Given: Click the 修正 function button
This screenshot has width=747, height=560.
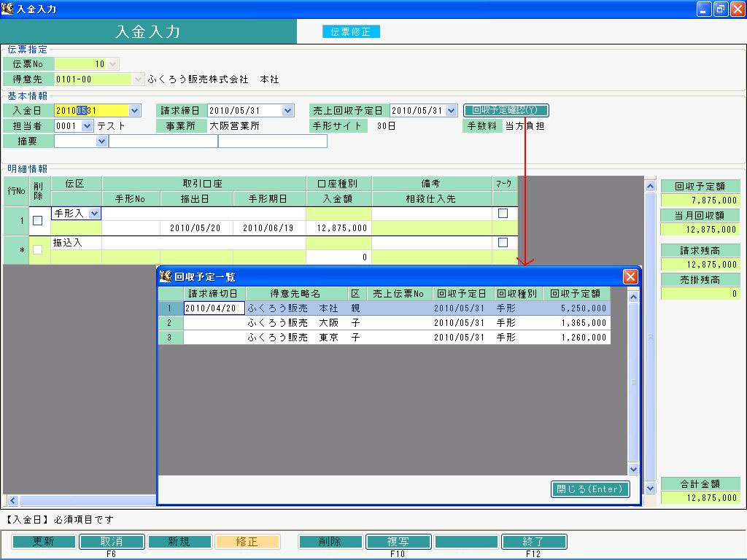Looking at the screenshot, I should tap(247, 542).
